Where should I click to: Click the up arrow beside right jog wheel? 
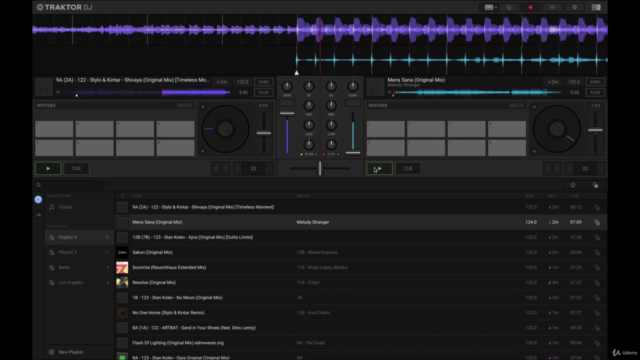tap(534, 107)
